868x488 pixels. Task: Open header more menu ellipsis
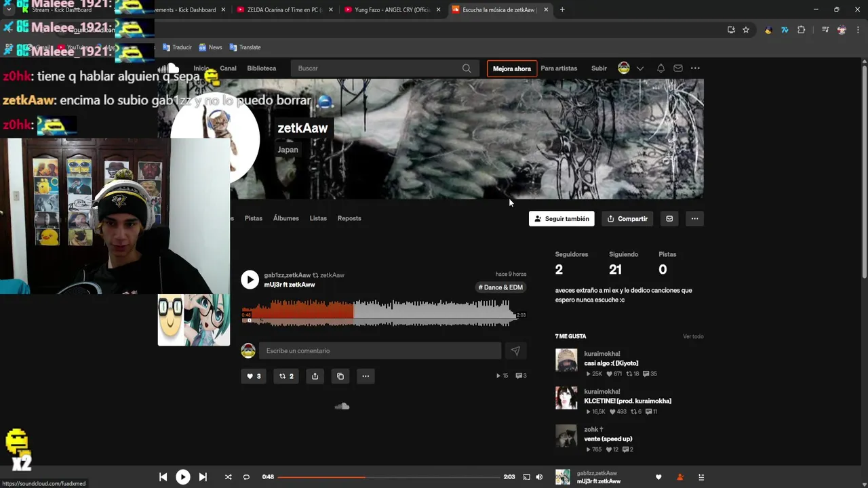695,68
